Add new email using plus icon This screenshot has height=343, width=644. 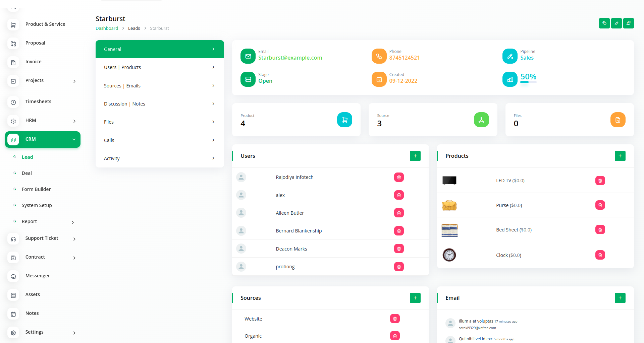(x=620, y=298)
